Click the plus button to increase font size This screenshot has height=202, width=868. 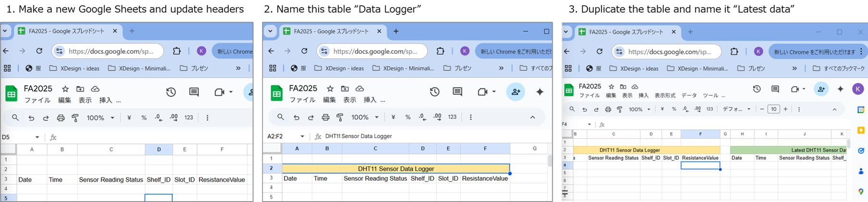point(785,109)
